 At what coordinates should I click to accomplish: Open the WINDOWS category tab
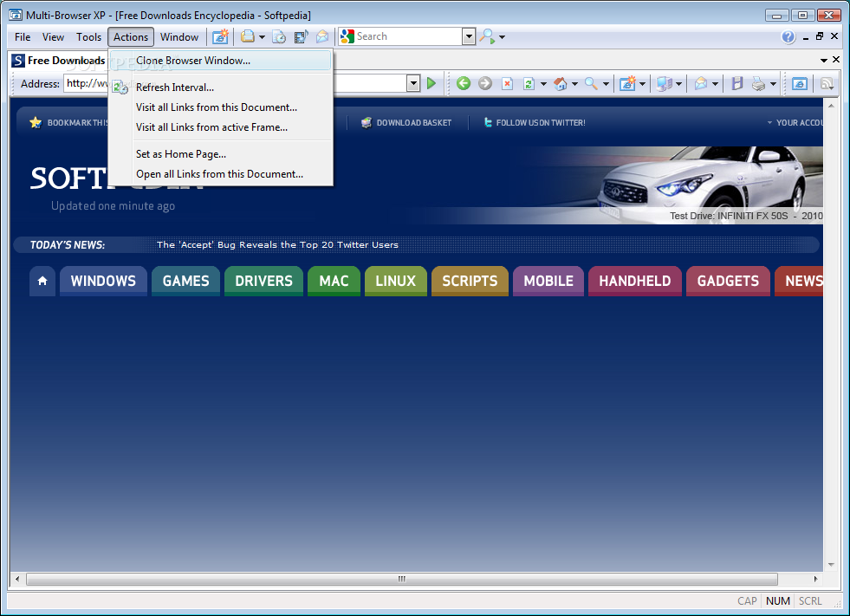(x=103, y=281)
